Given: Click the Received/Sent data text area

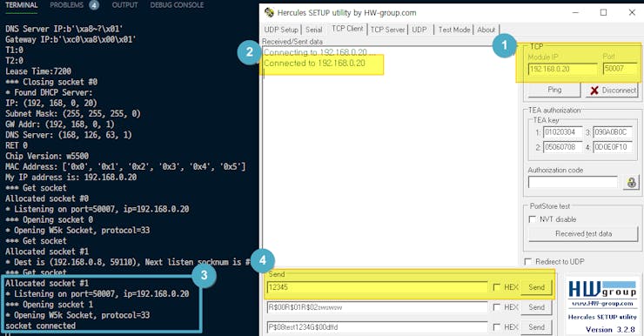Looking at the screenshot, I should click(x=389, y=156).
